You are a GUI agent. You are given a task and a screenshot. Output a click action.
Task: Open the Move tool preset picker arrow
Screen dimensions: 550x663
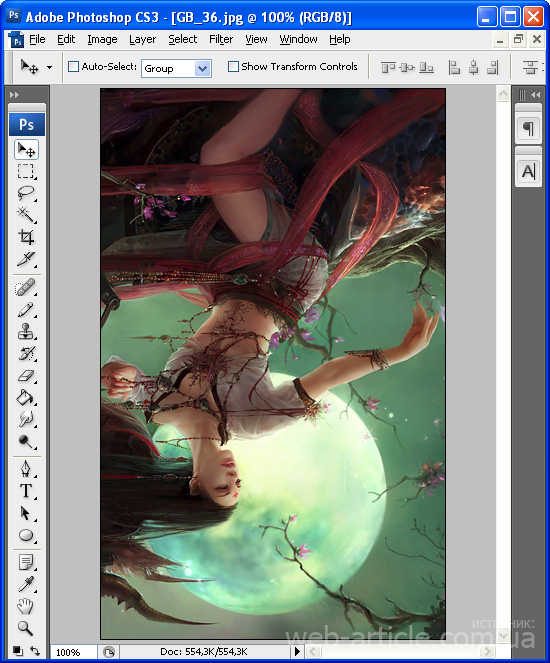(x=49, y=67)
